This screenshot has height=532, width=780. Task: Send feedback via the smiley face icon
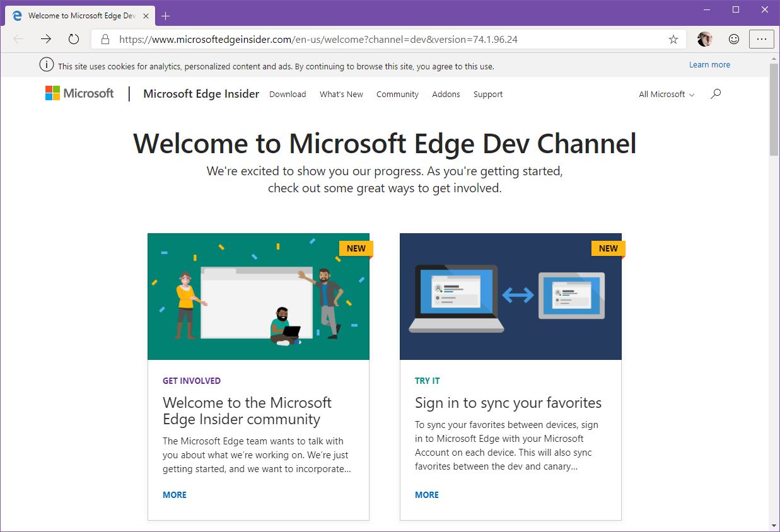(x=734, y=39)
